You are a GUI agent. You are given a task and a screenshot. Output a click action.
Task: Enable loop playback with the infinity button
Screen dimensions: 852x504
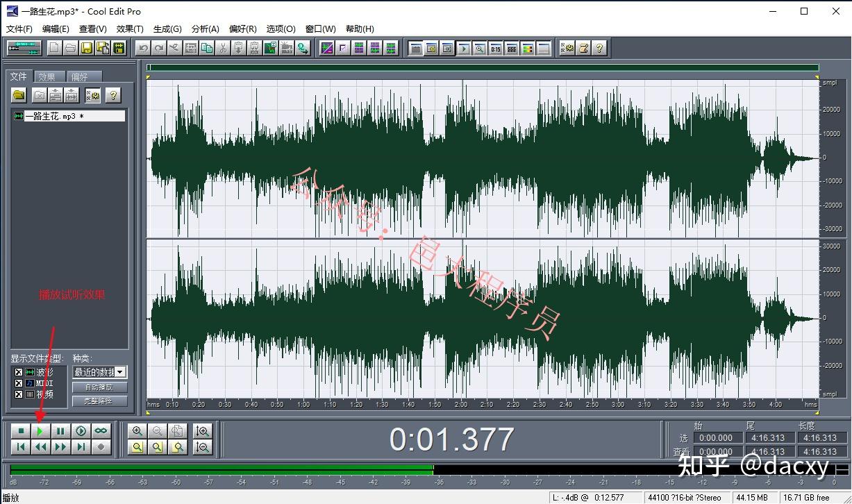tap(101, 431)
